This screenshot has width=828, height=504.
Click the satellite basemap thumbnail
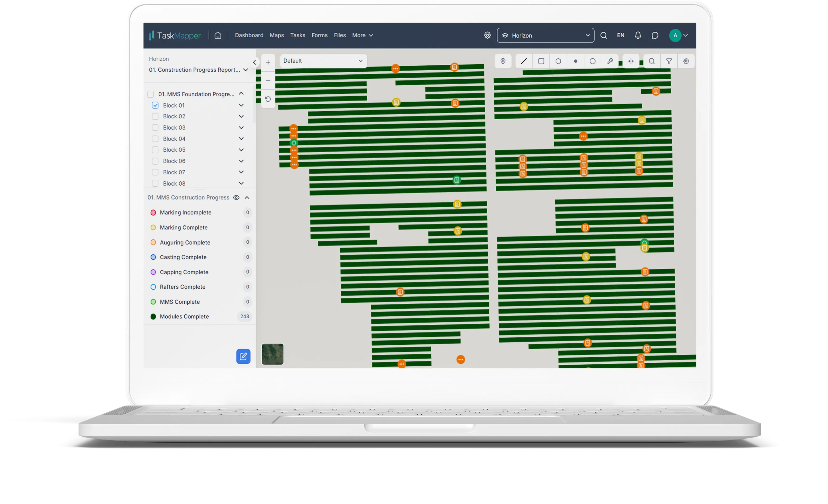[273, 354]
